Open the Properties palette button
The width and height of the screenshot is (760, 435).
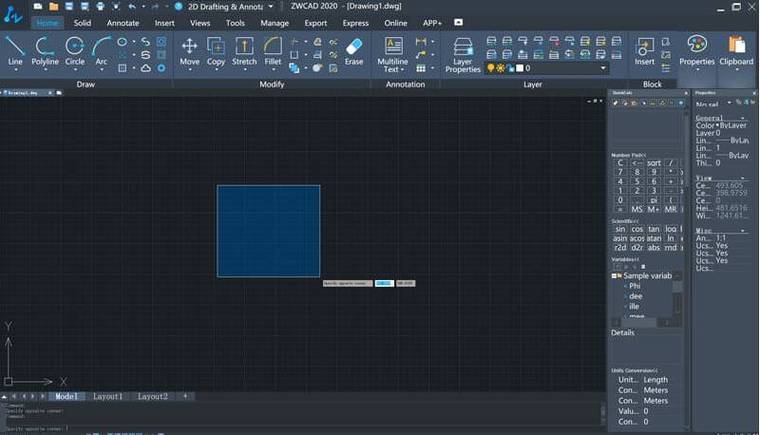(697, 50)
